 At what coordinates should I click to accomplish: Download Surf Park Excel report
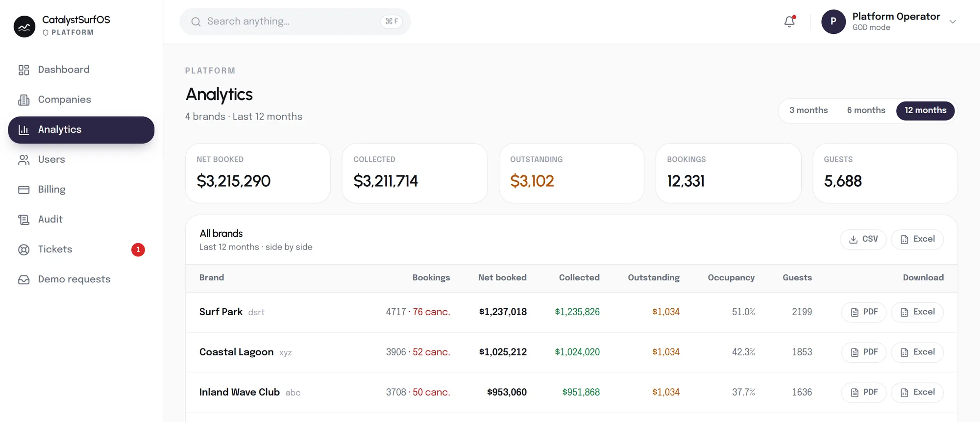click(x=917, y=312)
